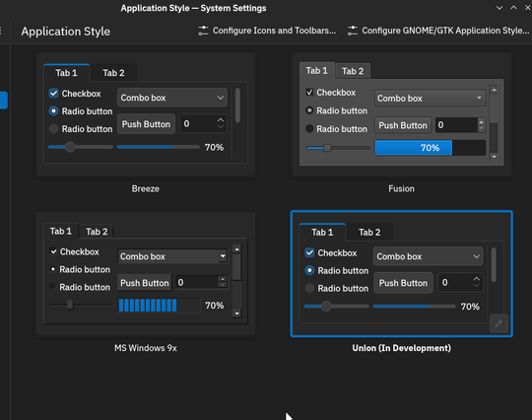Click the edit pencil icon on Union style
The height and width of the screenshot is (420, 532).
499,323
